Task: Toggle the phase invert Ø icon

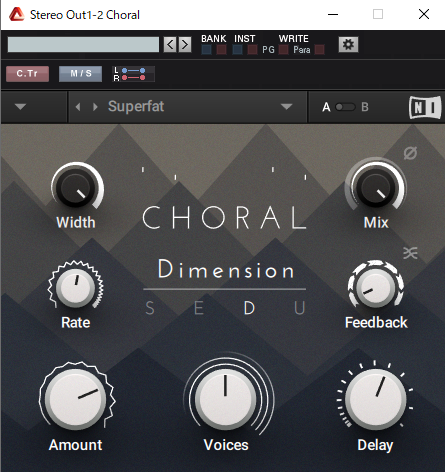Action: pyautogui.click(x=410, y=153)
